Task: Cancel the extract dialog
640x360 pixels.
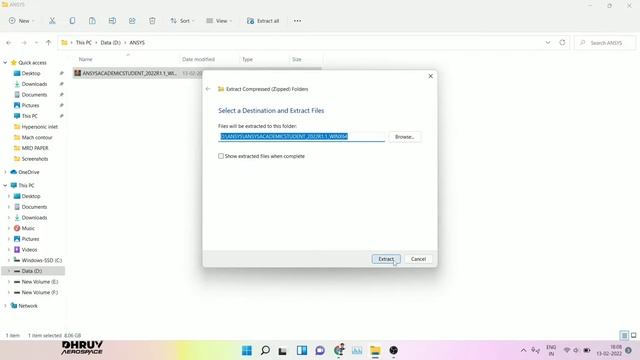Action: click(418, 259)
